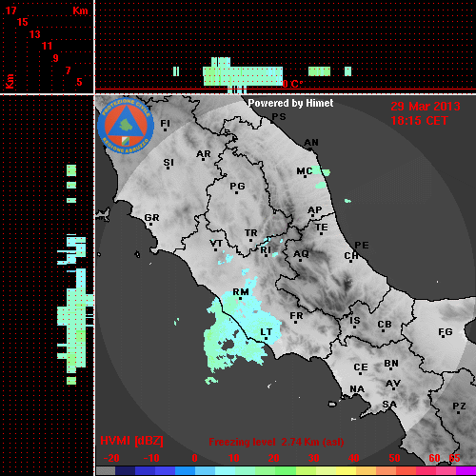Click the PZ city marker
476x476 pixels.
point(458,412)
